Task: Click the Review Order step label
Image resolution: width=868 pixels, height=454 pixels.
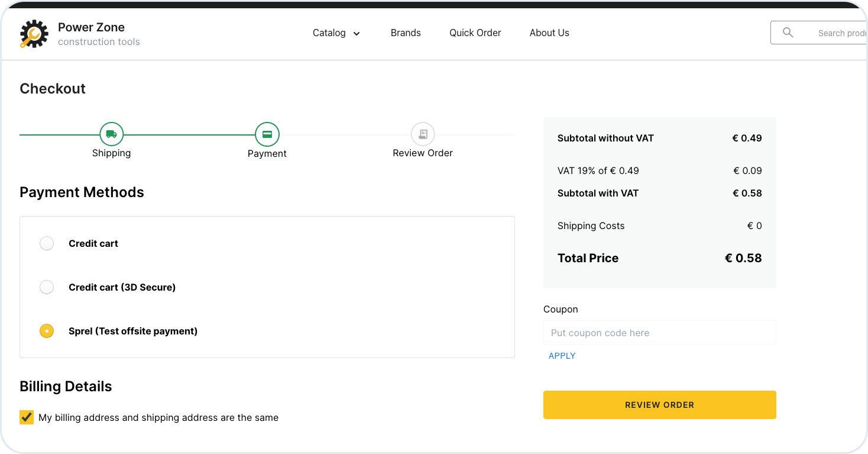Action: pos(423,153)
